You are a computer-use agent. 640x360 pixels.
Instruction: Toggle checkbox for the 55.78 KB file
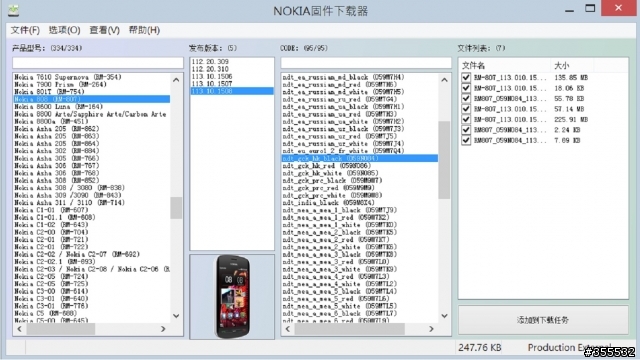click(466, 98)
